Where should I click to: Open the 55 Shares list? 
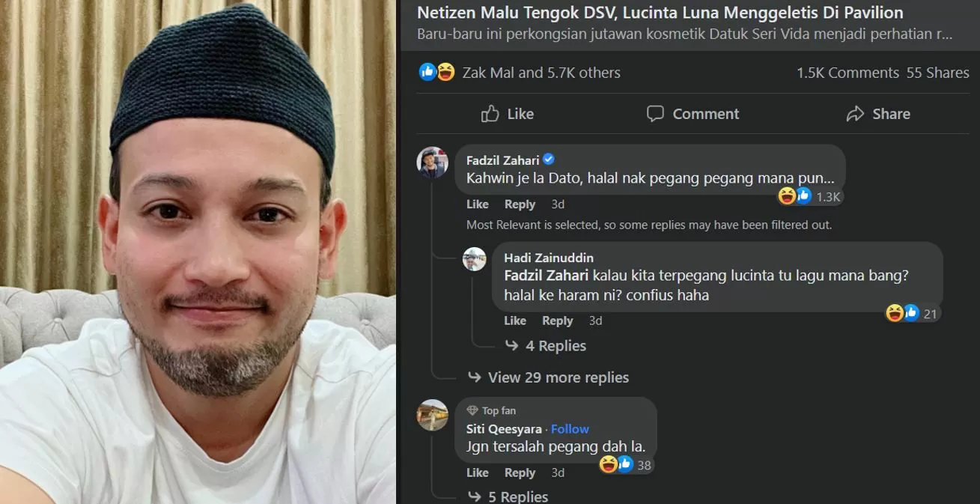click(x=937, y=73)
